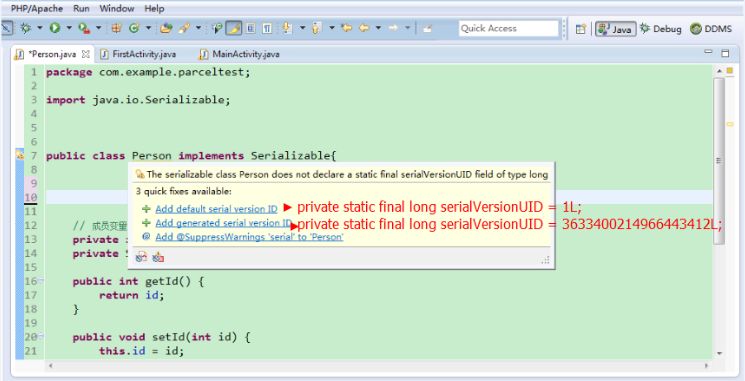Click Last Edit Location icon
Screen dimensions: 745x381
point(347,28)
